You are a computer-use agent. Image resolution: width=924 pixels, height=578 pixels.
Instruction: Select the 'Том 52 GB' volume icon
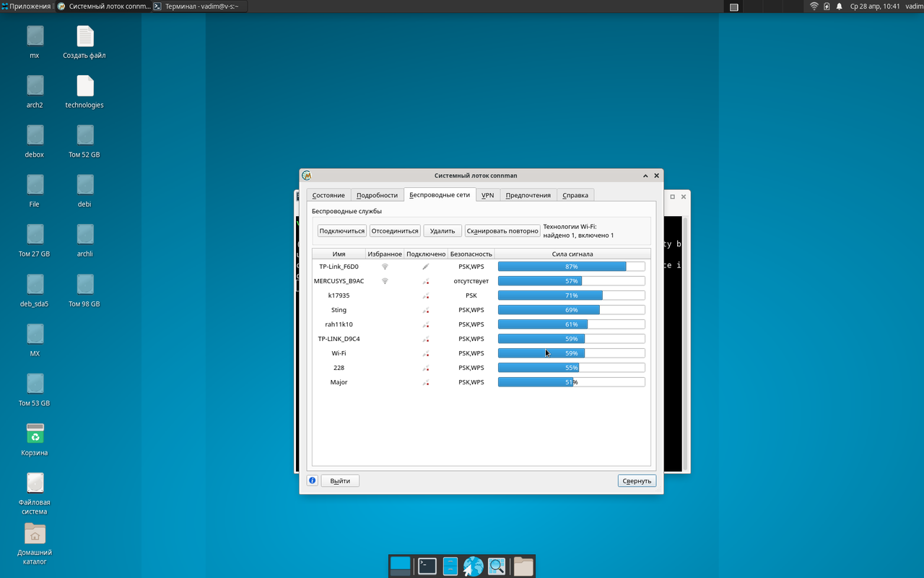pyautogui.click(x=84, y=136)
